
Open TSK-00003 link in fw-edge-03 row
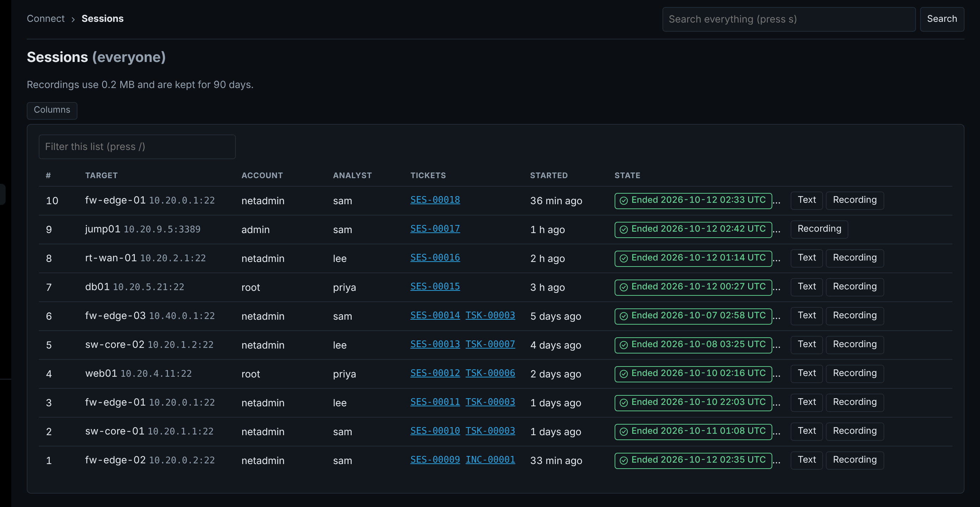(490, 315)
